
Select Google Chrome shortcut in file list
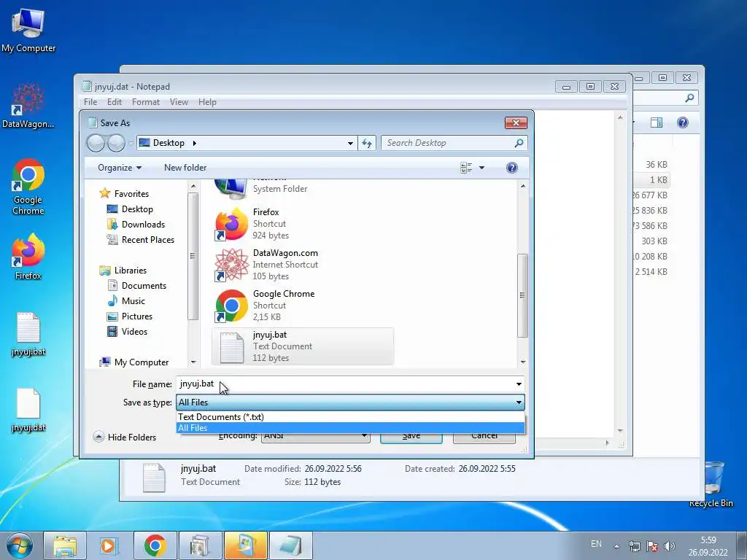point(303,306)
